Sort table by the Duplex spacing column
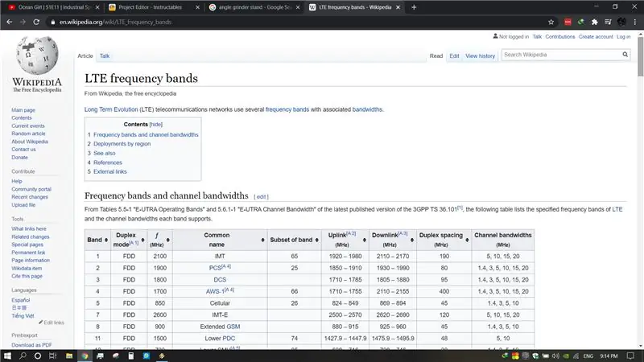 [467, 240]
